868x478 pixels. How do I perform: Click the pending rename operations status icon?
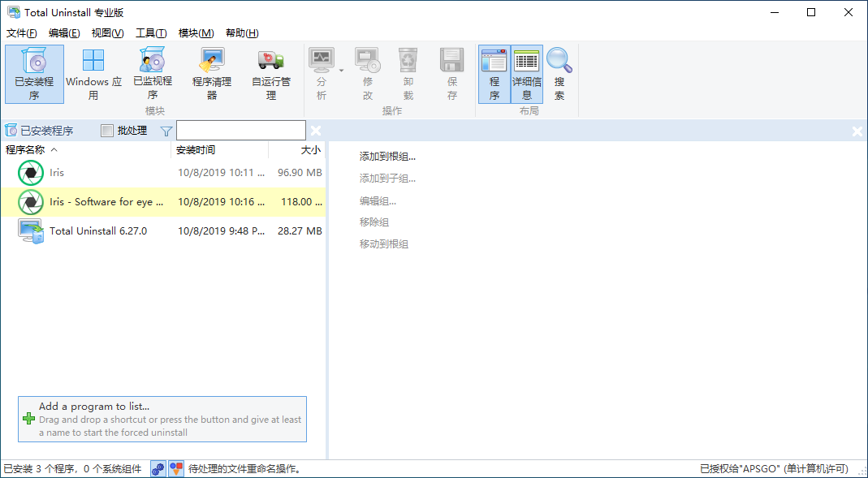point(176,469)
